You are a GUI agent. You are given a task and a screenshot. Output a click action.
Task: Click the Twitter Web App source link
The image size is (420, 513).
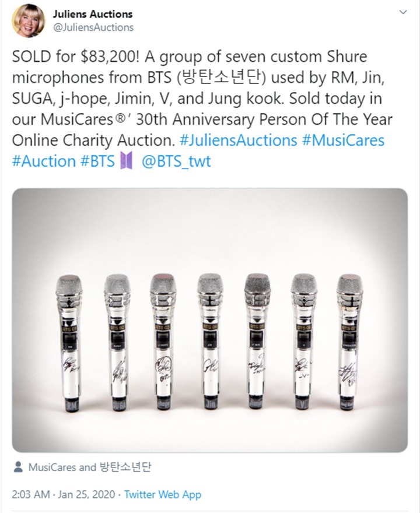163,494
